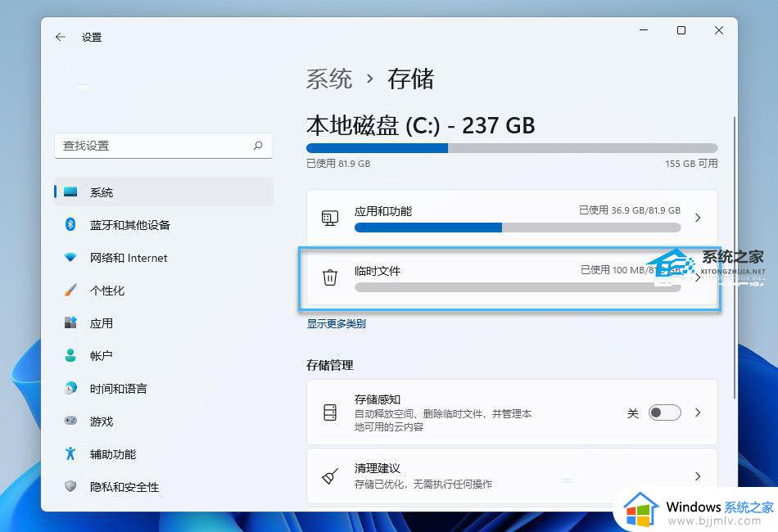Screen dimensions: 778x532
Task: Click the 存储管理 section heading
Action: tap(330, 365)
